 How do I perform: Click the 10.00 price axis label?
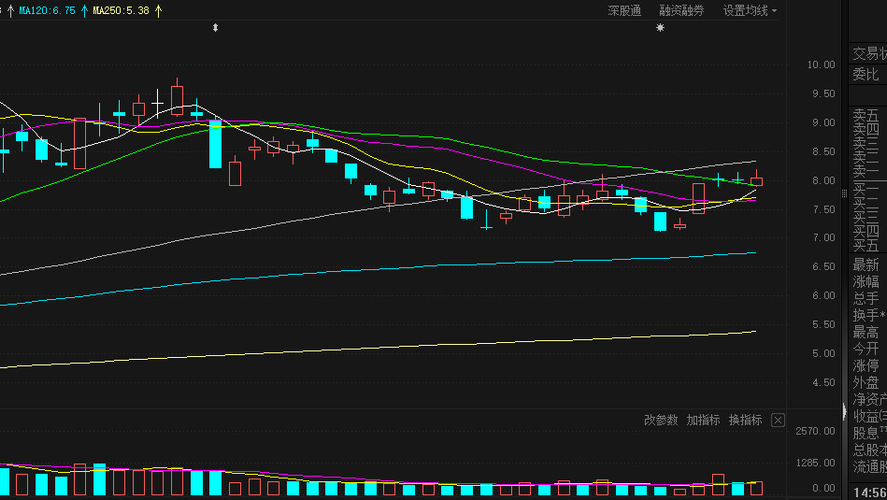tap(821, 64)
